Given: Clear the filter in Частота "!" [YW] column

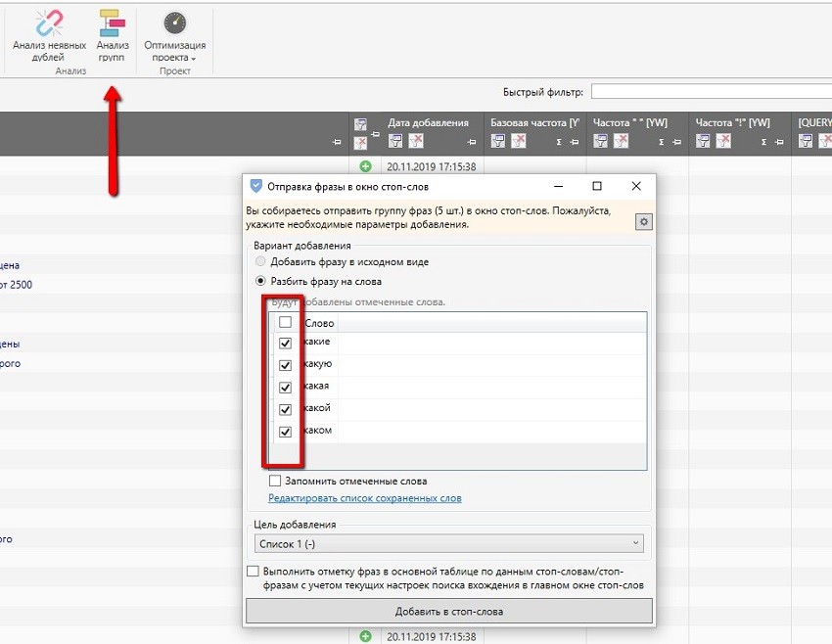Looking at the screenshot, I should 722,141.
